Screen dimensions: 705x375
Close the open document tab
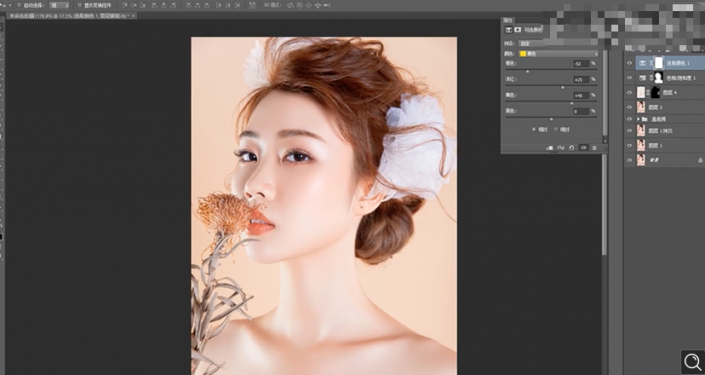tap(134, 16)
